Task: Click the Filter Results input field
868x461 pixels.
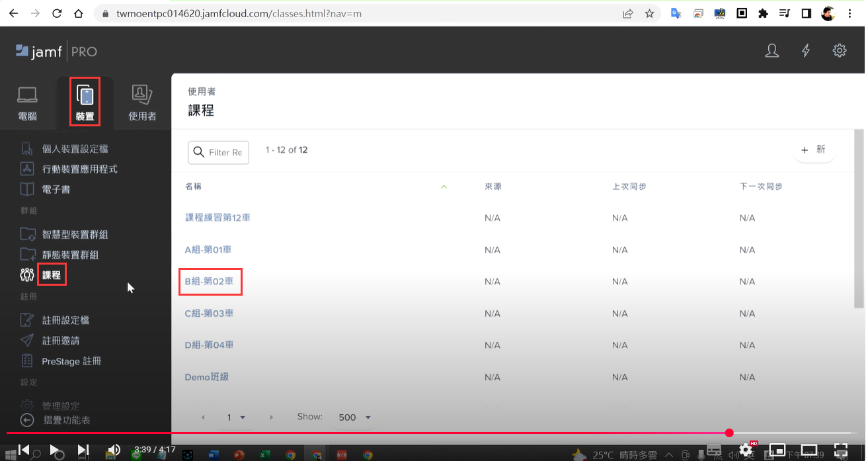Action: coord(219,152)
